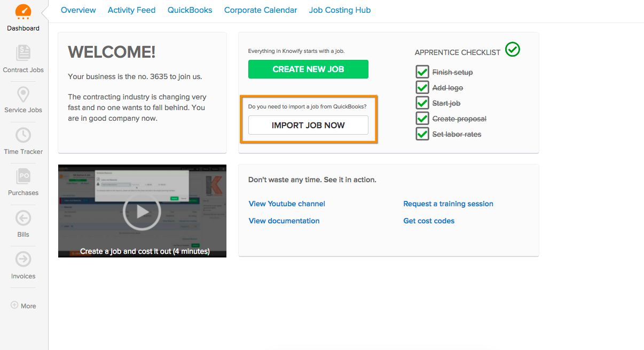This screenshot has width=644, height=350.
Task: Click 'Everything in Knowify starts with a job' text
Action: click(x=296, y=51)
